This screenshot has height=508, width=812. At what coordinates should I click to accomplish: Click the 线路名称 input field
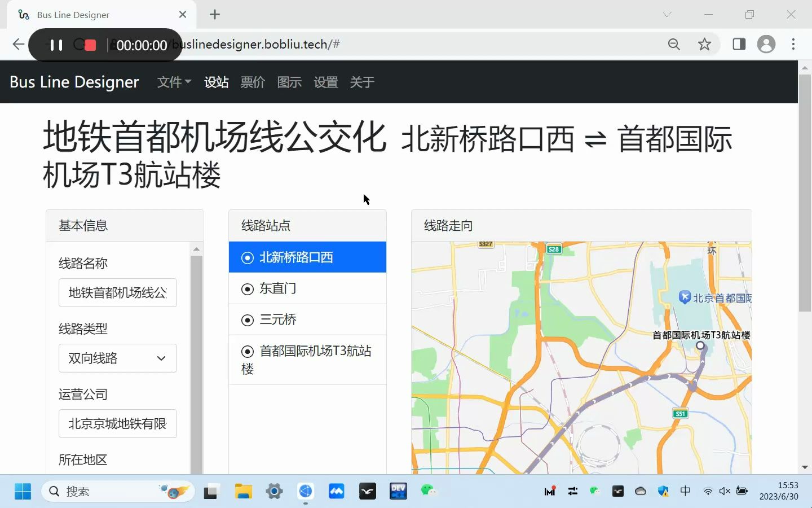(x=118, y=292)
